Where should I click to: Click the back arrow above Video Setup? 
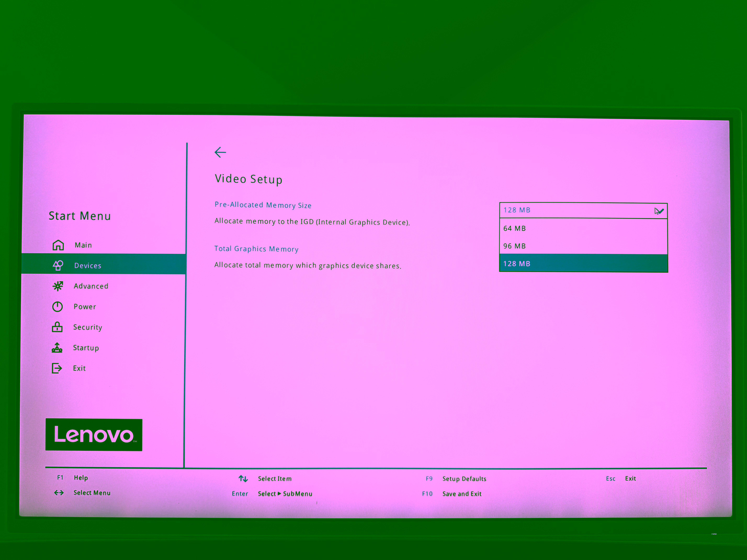[220, 152]
